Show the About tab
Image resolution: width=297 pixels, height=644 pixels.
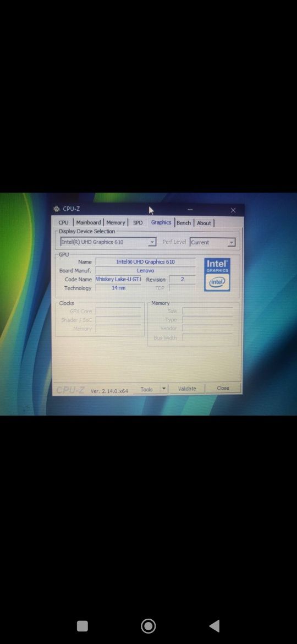click(x=204, y=223)
